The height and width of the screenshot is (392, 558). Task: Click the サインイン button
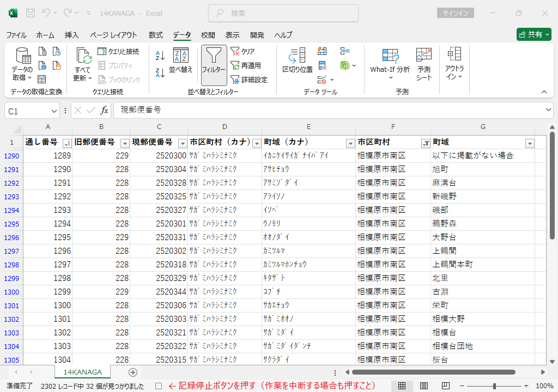[456, 13]
